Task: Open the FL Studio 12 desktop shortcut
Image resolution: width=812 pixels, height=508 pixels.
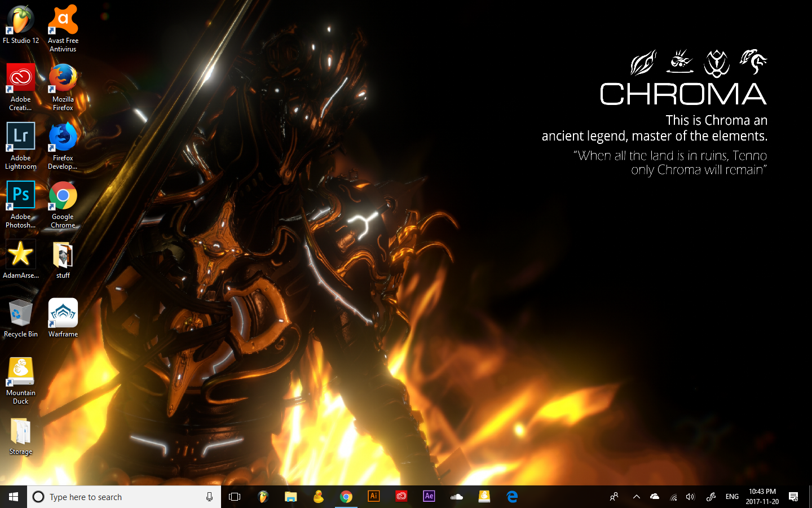Action: coord(21,25)
